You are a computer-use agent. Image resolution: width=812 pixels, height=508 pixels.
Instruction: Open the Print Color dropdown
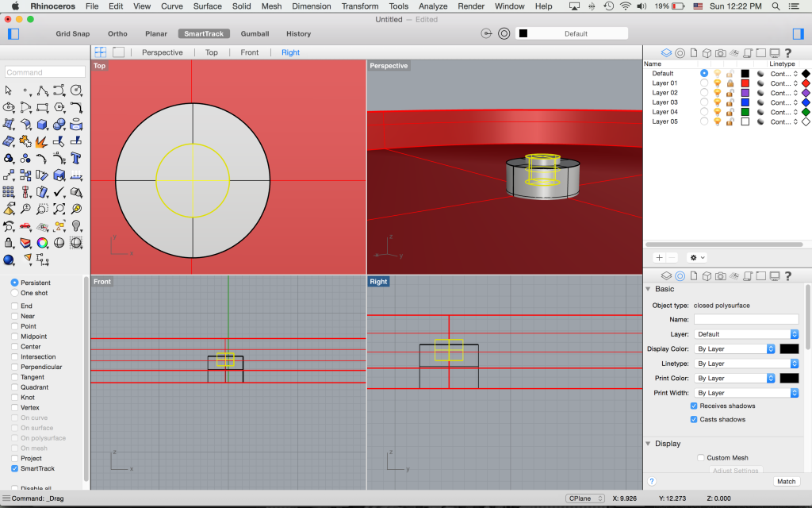pyautogui.click(x=734, y=379)
